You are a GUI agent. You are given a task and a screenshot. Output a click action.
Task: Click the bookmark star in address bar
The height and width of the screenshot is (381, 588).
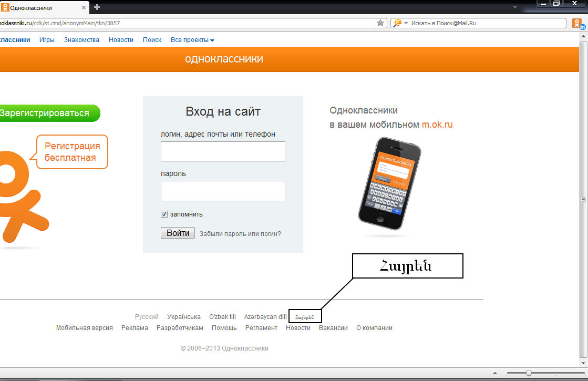click(380, 23)
